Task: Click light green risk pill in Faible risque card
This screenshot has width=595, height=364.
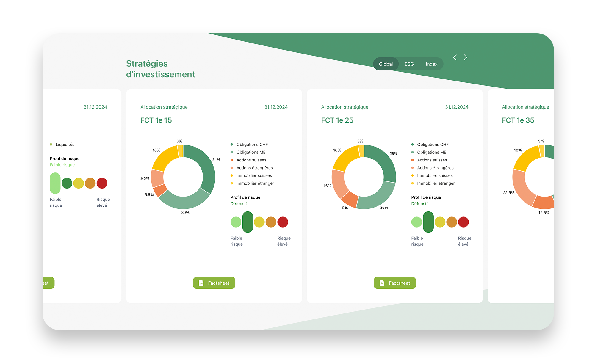Action: point(55,183)
